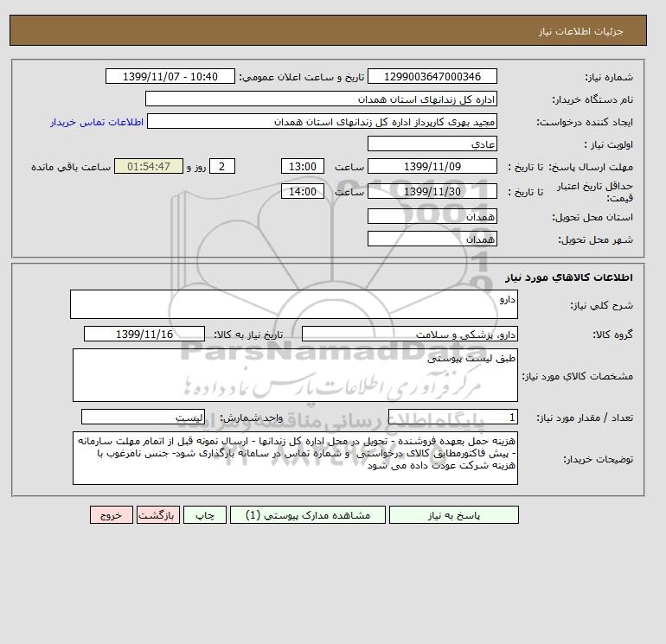Select the need number field 1299003647000346
Screen dimensions: 666x644
tap(432, 76)
